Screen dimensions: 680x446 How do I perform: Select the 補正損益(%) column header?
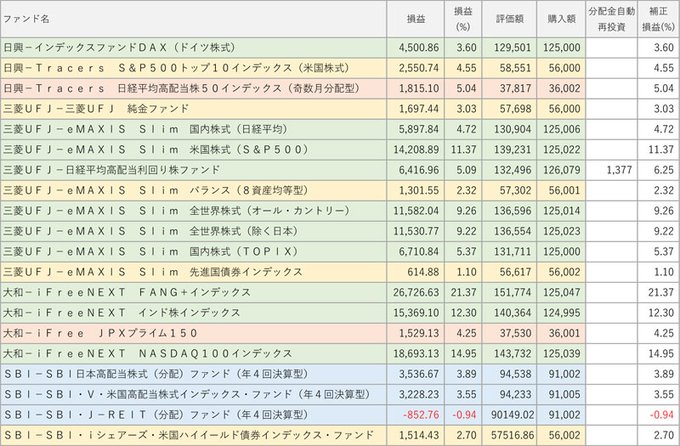click(x=658, y=19)
